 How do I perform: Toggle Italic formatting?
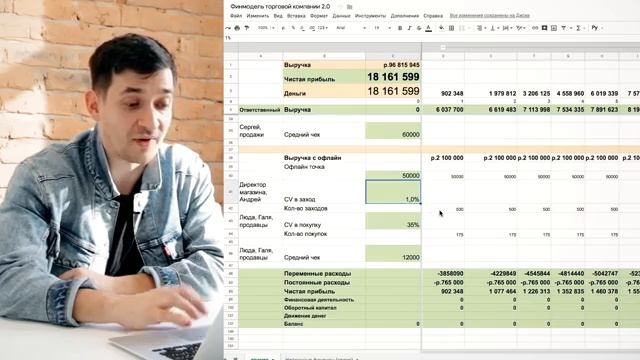pyautogui.click(x=409, y=28)
